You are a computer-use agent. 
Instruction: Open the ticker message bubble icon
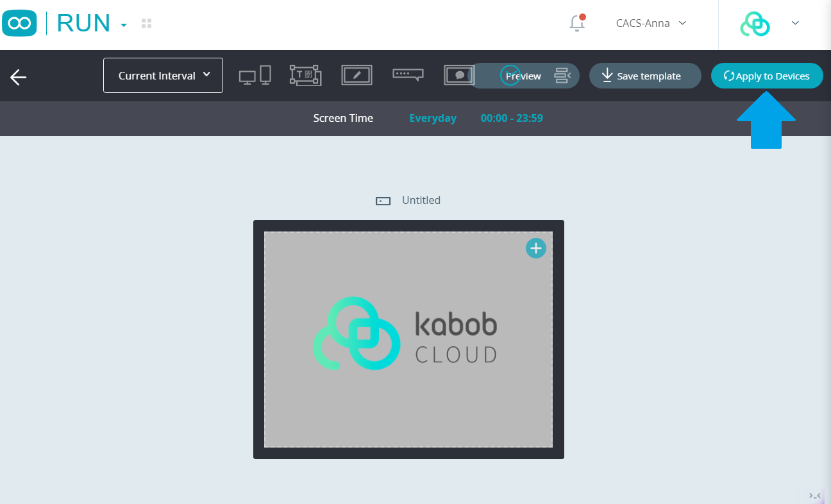tap(408, 75)
